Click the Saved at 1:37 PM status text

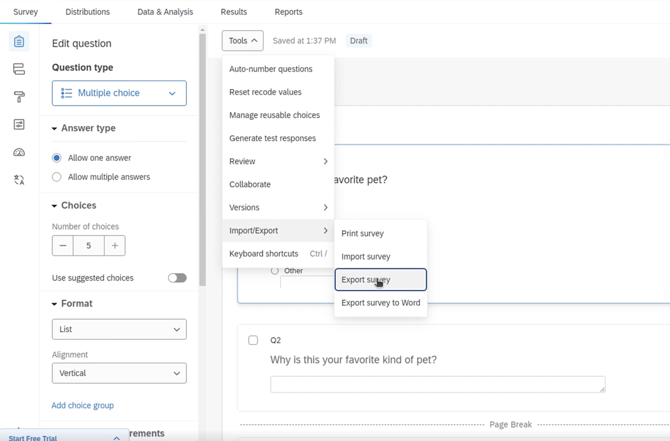click(x=304, y=41)
